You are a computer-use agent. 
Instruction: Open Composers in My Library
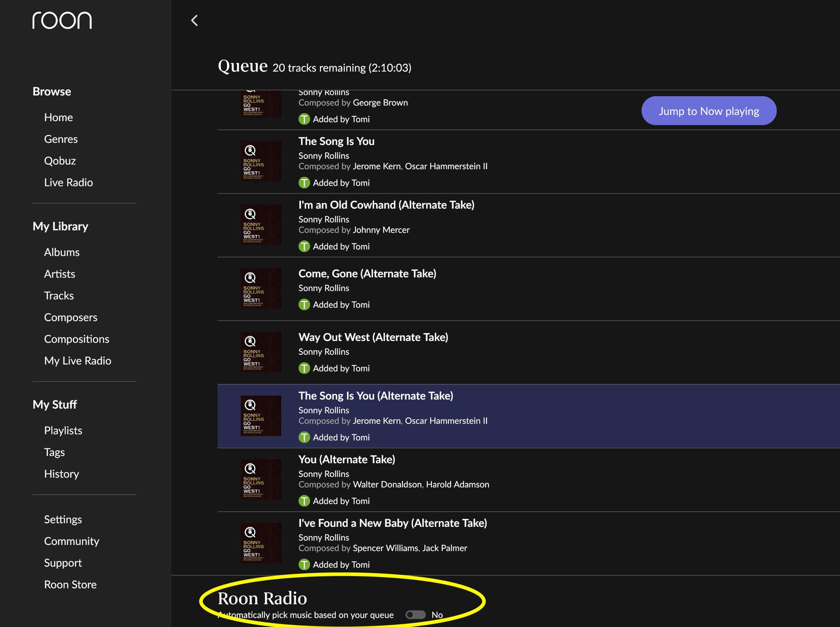click(70, 317)
